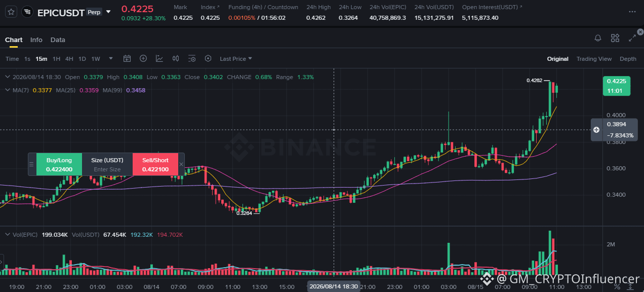Collapse the OHLC data row chevron
The height and width of the screenshot is (292, 644).
click(x=7, y=77)
